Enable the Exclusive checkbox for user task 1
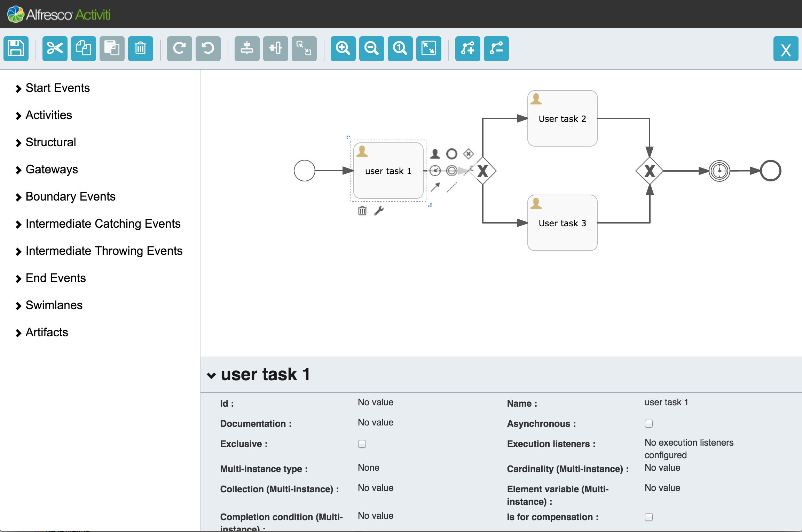 (x=362, y=444)
